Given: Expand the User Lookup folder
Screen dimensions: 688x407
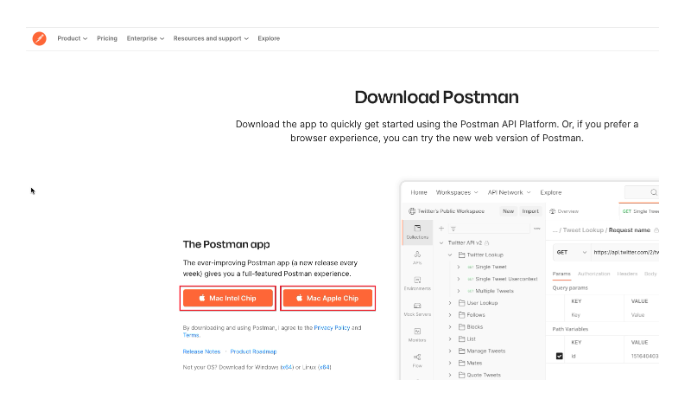Looking at the screenshot, I should pyautogui.click(x=450, y=303).
